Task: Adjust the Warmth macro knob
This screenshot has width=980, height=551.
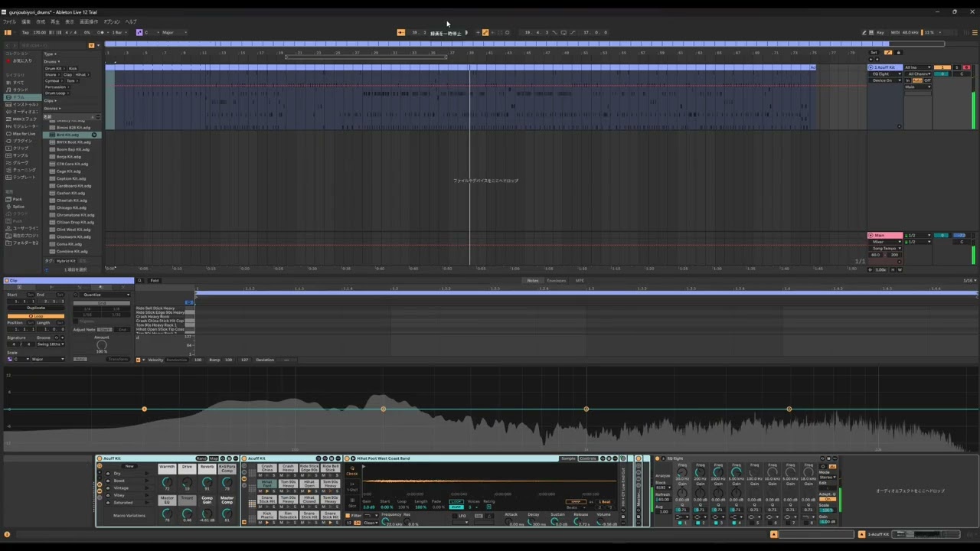Action: click(x=167, y=482)
